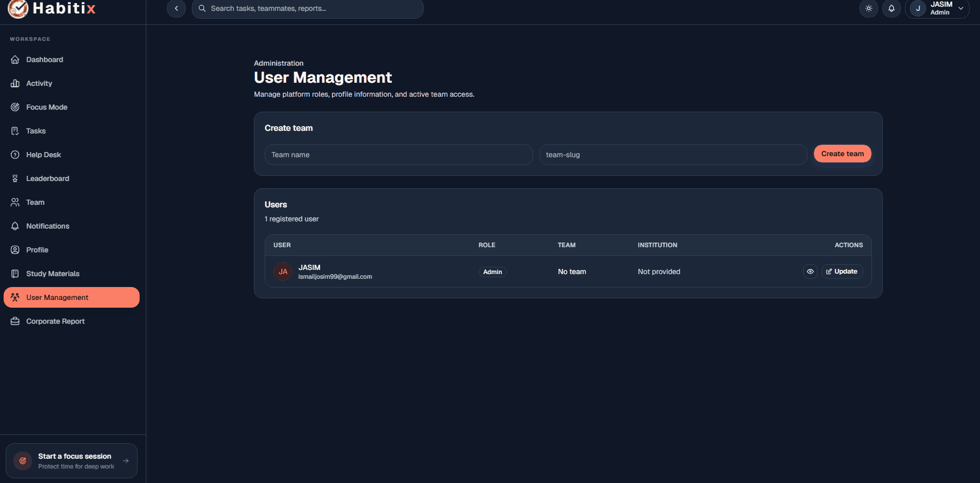
Task: Click the Create team button
Action: click(842, 154)
